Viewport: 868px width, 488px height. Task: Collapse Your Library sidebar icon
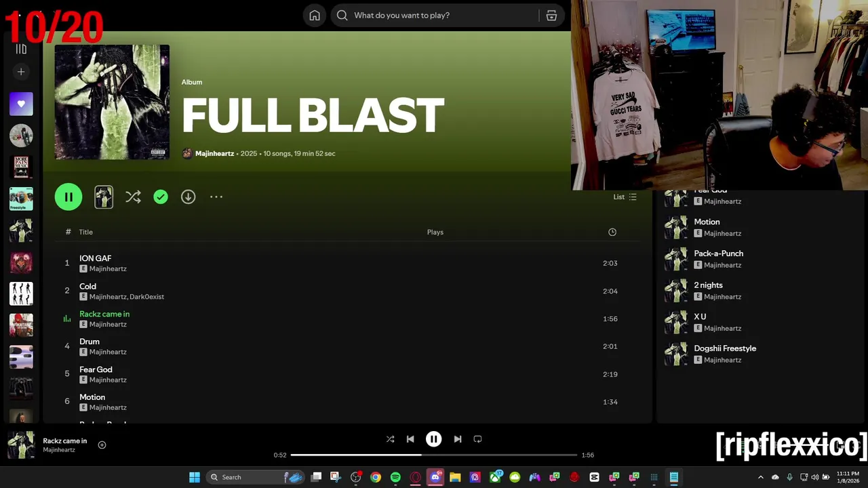(21, 49)
